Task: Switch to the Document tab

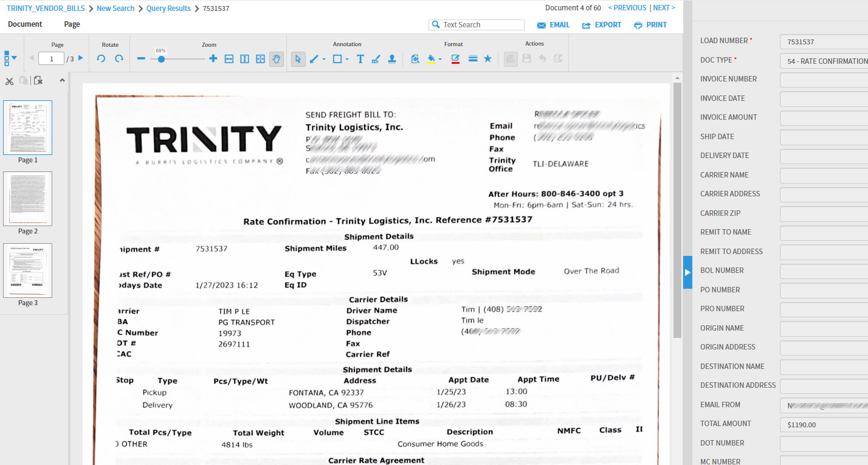Action: [25, 24]
